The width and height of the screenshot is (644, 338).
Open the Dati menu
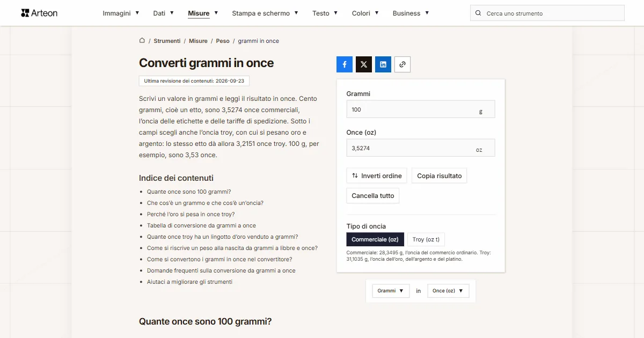point(163,13)
